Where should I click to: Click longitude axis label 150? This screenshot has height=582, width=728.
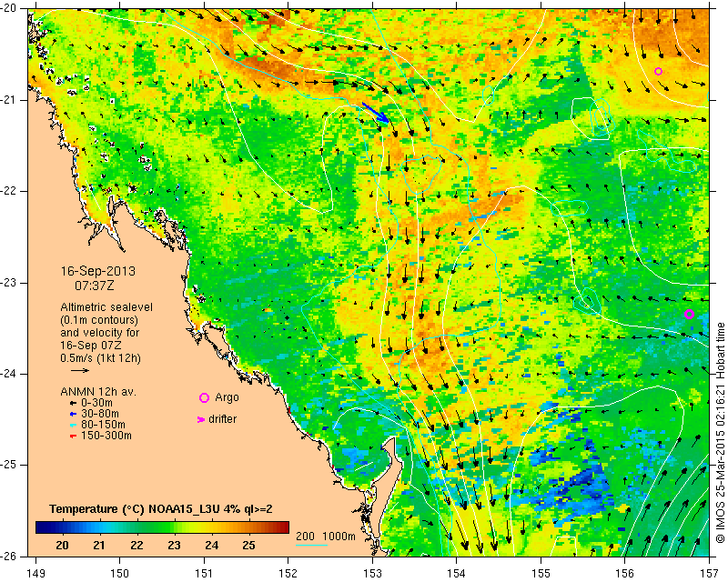[x=120, y=574]
